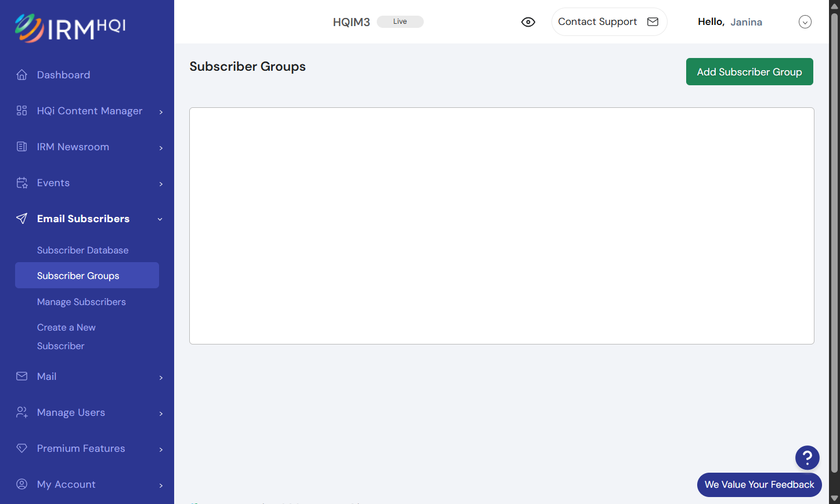Click the Subscriber Groups page heading
The height and width of the screenshot is (504, 840).
tap(247, 67)
